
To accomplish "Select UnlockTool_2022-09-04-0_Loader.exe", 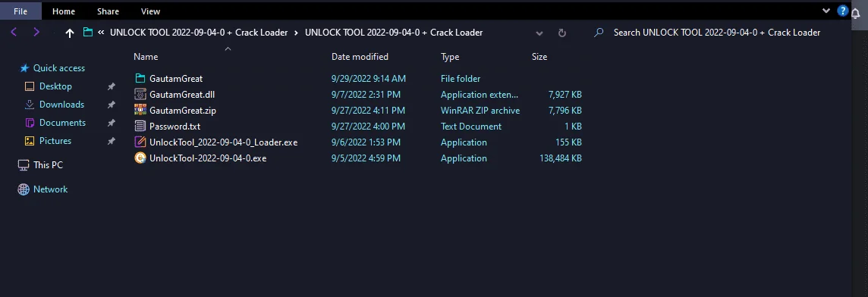I will pos(224,142).
